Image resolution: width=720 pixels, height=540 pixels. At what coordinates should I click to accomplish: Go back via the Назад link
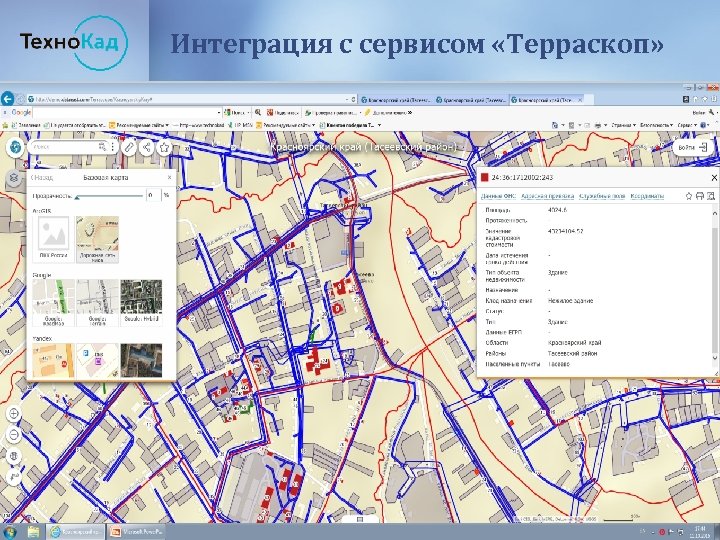42,177
